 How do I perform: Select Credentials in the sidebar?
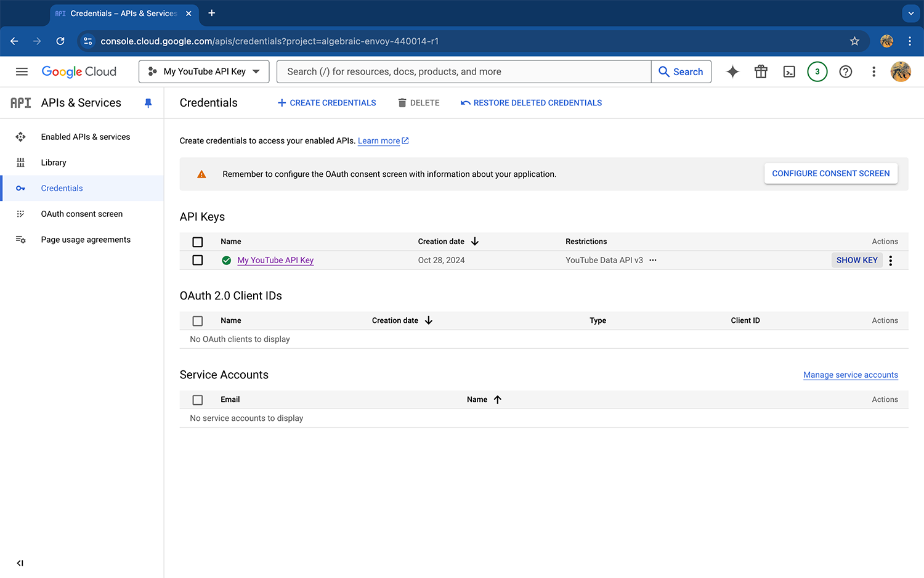(x=83, y=188)
